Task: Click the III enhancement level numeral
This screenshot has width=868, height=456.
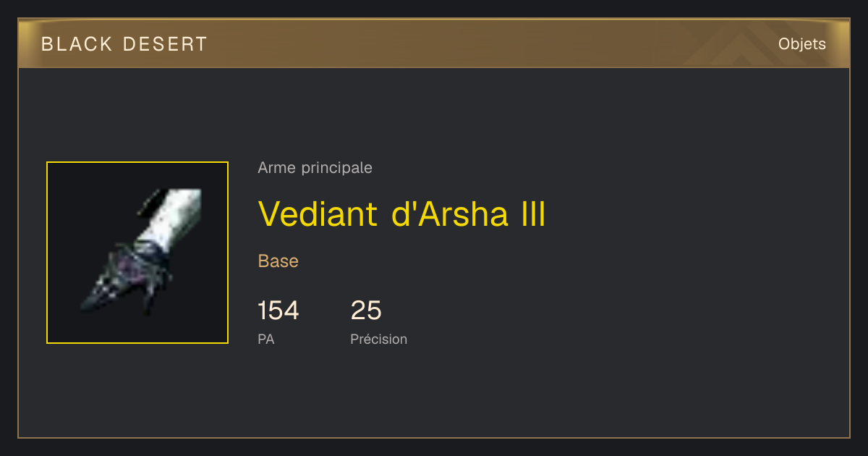Action: (x=534, y=214)
